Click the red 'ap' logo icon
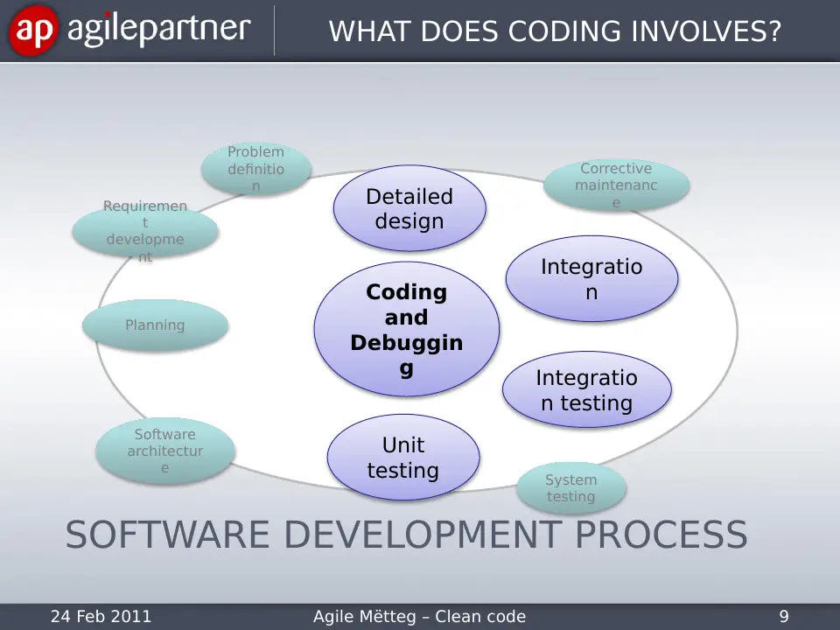This screenshot has width=840, height=630. coord(33,31)
